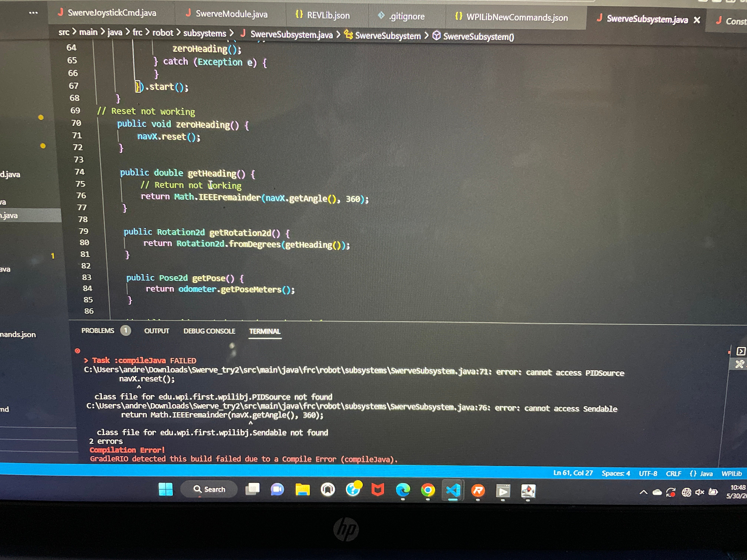Change line ending via CRLF status item
Image resolution: width=747 pixels, height=560 pixels.
pyautogui.click(x=673, y=474)
